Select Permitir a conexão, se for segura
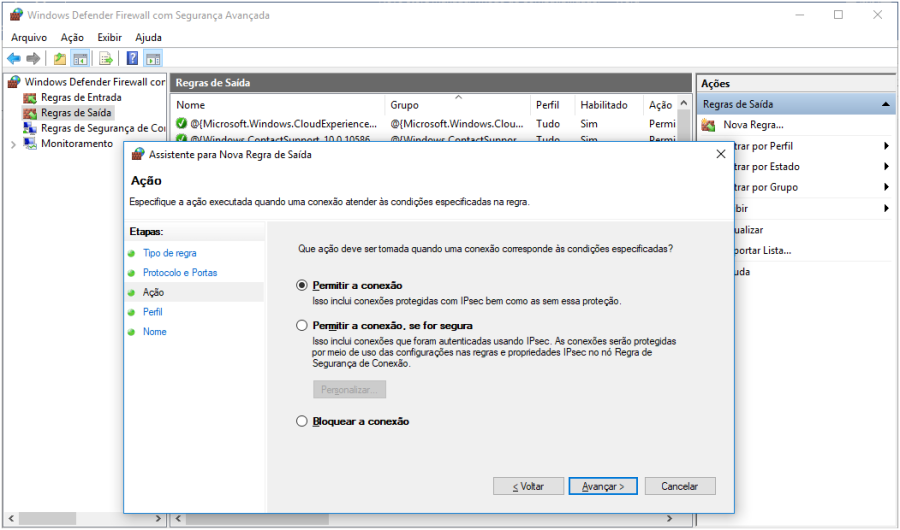Screen dimensions: 900x530 pyautogui.click(x=302, y=326)
